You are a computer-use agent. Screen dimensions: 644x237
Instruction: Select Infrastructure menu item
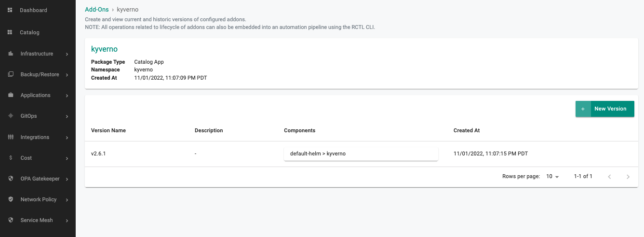(38, 54)
